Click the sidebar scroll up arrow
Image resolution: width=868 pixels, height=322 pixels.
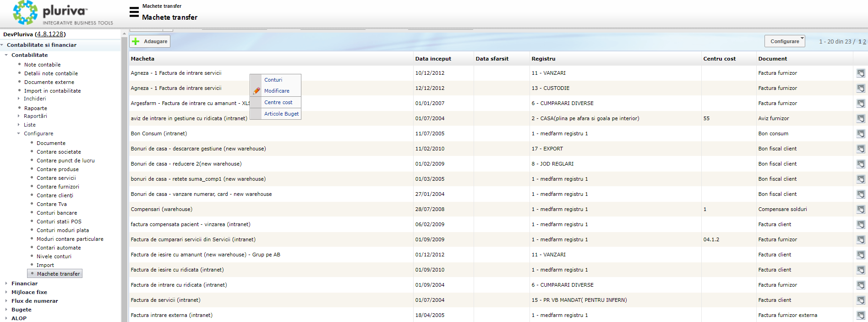[x=124, y=34]
